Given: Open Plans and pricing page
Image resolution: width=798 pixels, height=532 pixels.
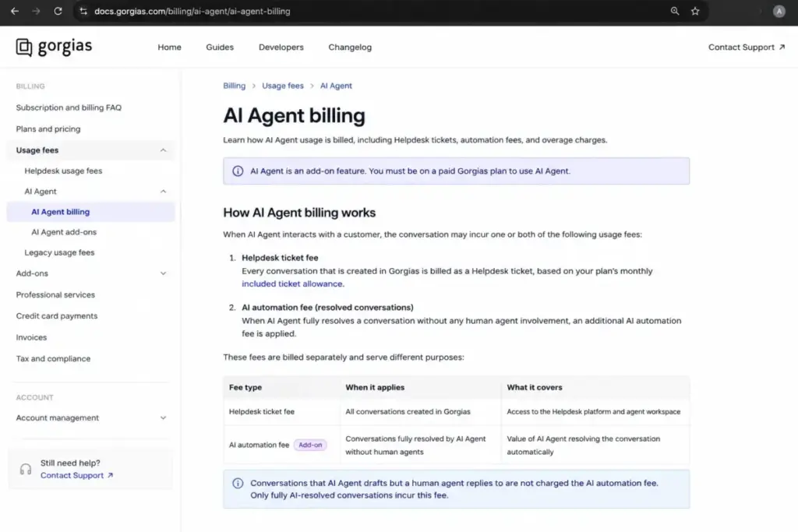Looking at the screenshot, I should click(x=48, y=129).
